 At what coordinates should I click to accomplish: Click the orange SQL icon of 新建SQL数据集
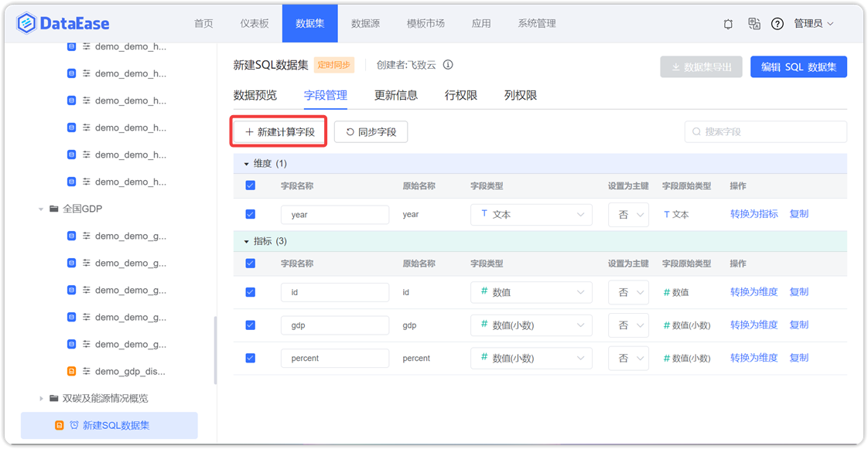(60, 425)
